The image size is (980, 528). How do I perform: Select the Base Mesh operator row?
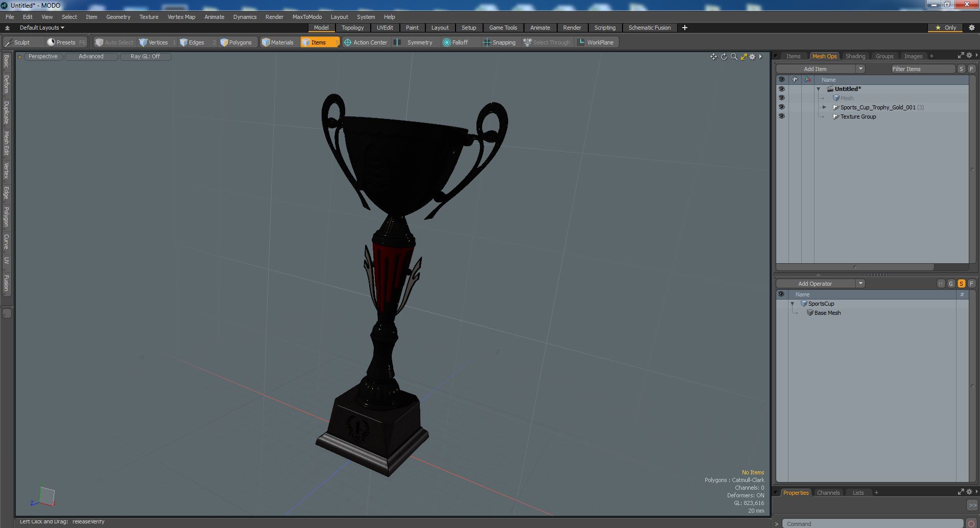click(x=873, y=313)
